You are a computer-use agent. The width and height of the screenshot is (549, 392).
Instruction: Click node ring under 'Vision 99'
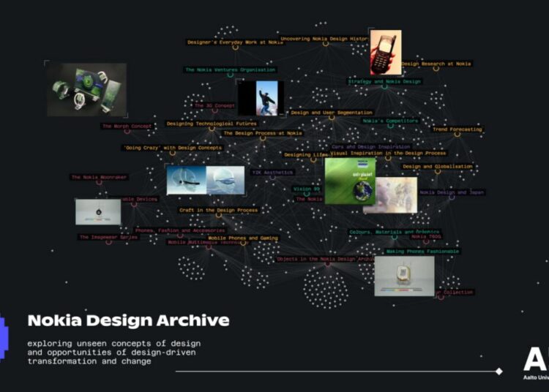[307, 194]
